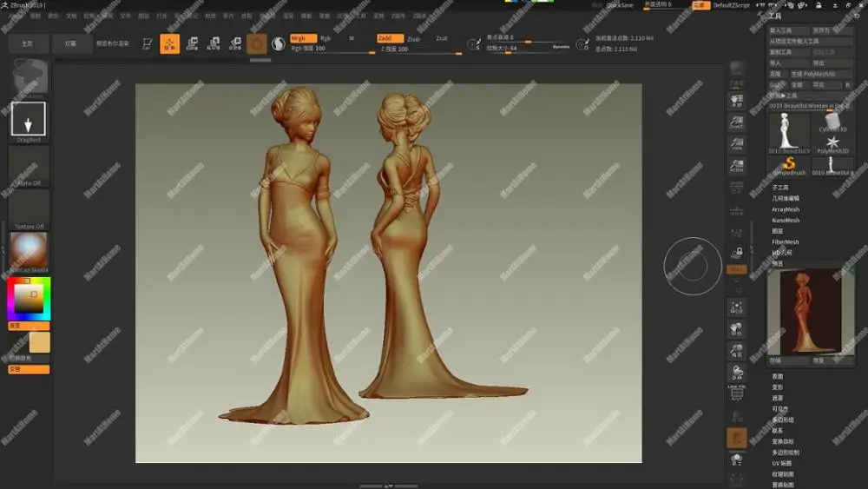Open the Texture Off selector
The width and height of the screenshot is (868, 489).
tap(29, 209)
